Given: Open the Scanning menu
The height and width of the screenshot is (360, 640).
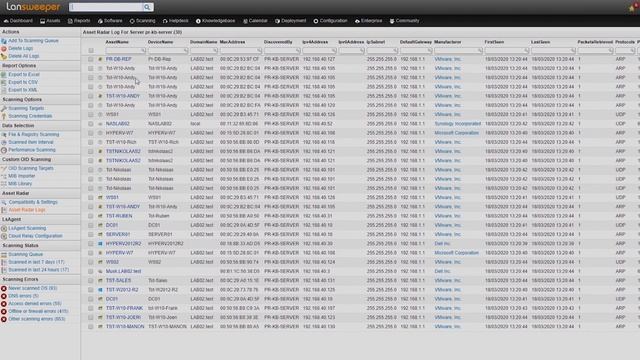Looking at the screenshot, I should tap(142, 21).
